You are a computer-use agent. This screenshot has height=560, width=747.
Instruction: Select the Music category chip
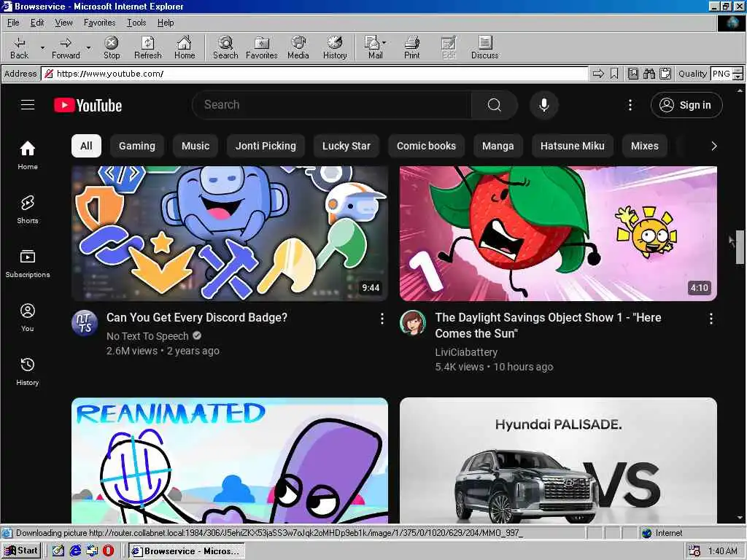(x=196, y=146)
